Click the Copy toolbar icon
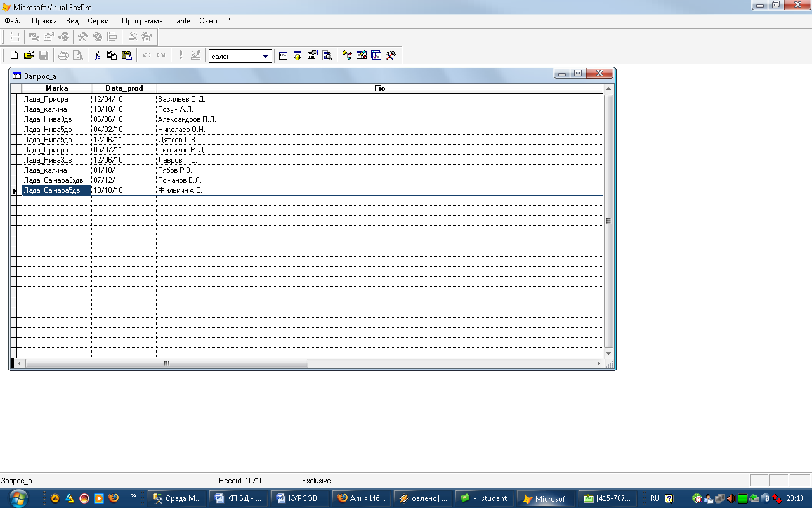 (112, 56)
